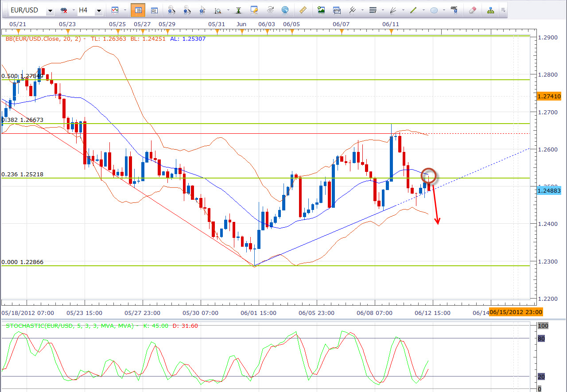Click the zoom out magnifier icon
Screen dimensions: 567x392
coord(187,10)
